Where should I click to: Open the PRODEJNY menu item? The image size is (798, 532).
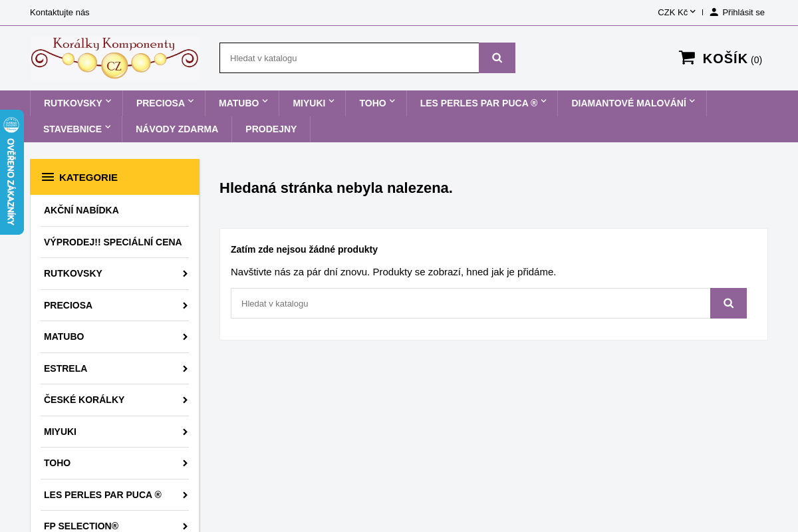pyautogui.click(x=271, y=129)
